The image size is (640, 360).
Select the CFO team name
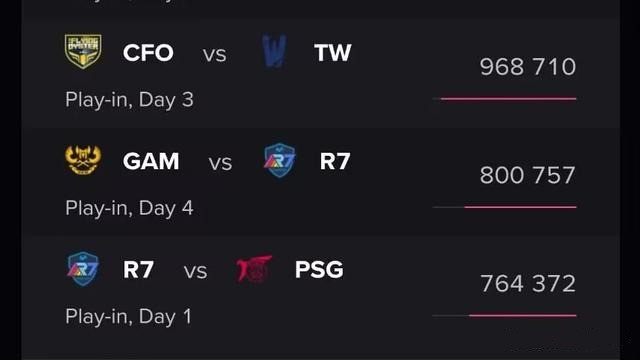(148, 53)
